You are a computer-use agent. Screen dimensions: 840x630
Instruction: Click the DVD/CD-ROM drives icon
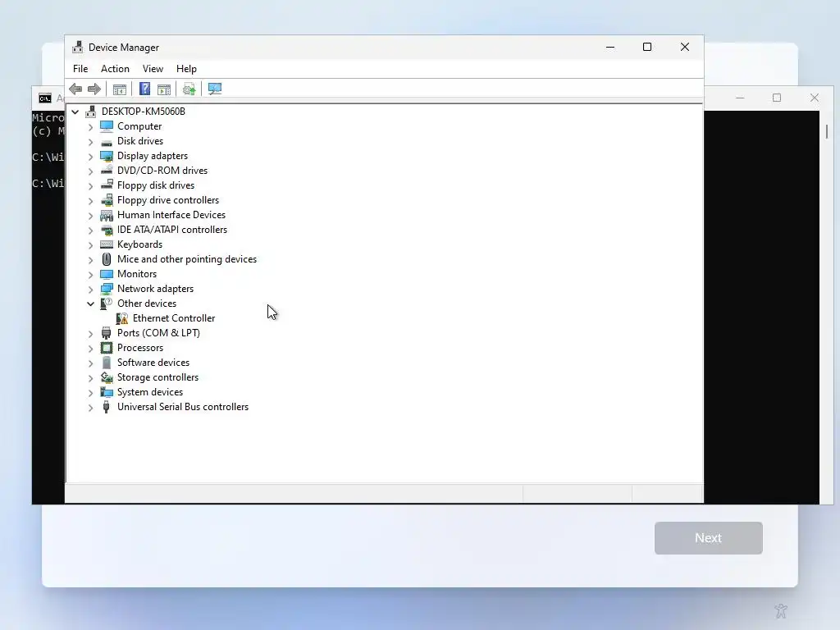[x=107, y=171]
